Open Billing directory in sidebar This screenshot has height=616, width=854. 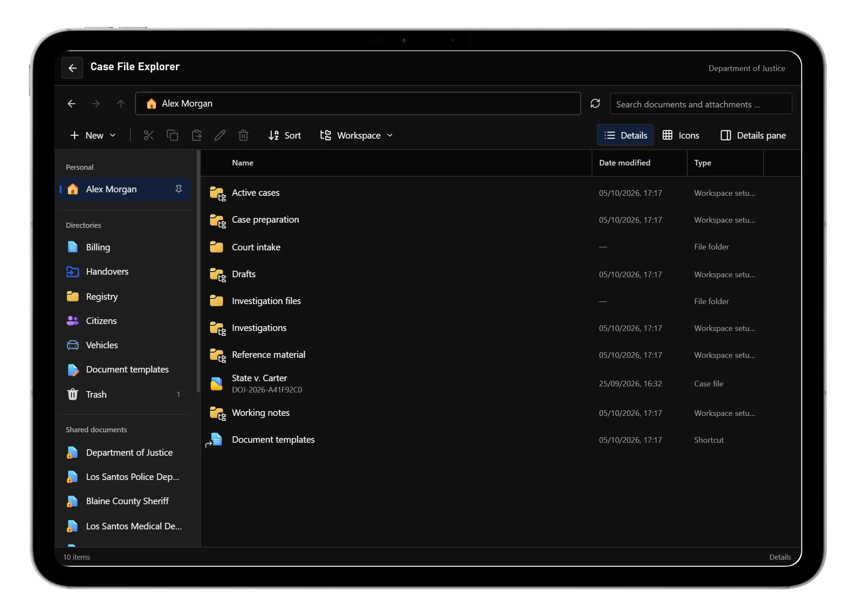click(125, 247)
